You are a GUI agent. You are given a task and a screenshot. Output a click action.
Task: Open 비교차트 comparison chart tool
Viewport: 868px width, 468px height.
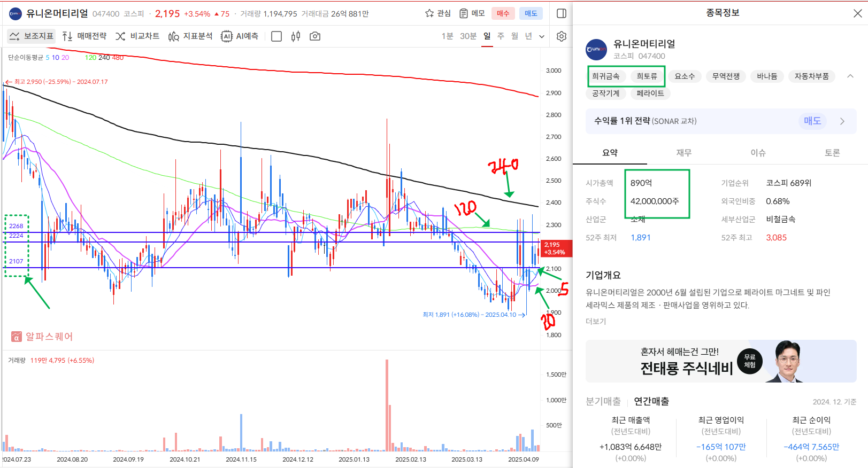click(137, 36)
